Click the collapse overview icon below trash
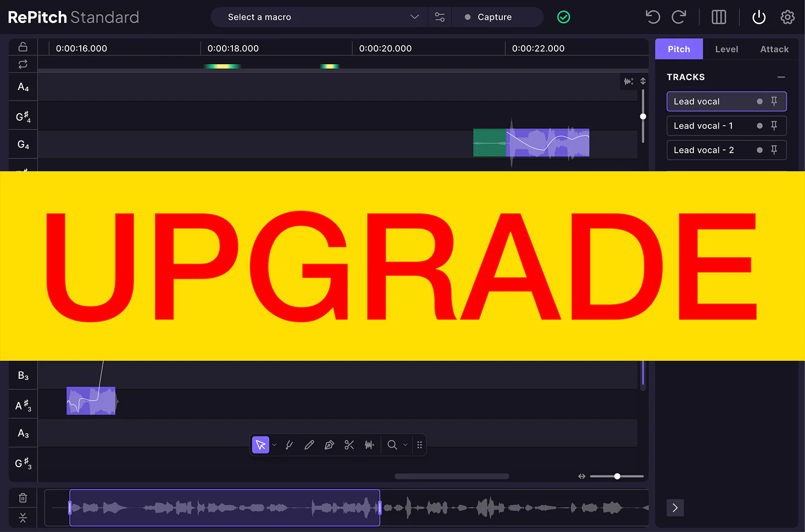This screenshot has width=805, height=532. (x=23, y=518)
